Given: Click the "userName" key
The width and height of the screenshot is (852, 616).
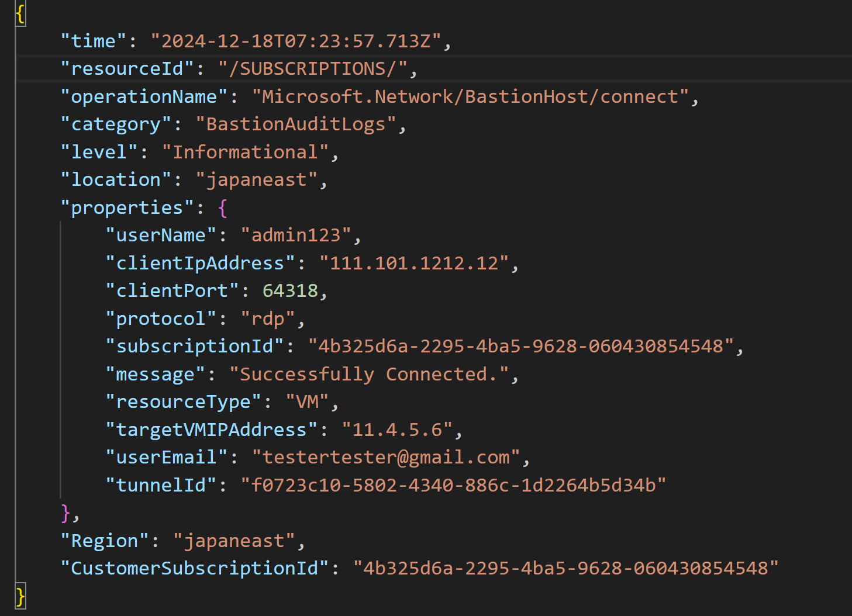Looking at the screenshot, I should pos(161,236).
